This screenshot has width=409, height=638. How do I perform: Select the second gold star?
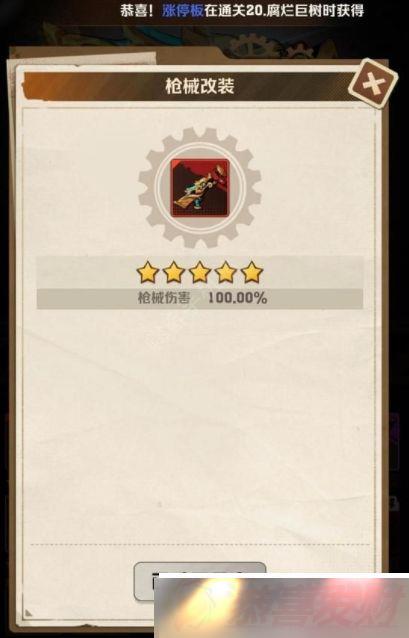[x=174, y=273]
